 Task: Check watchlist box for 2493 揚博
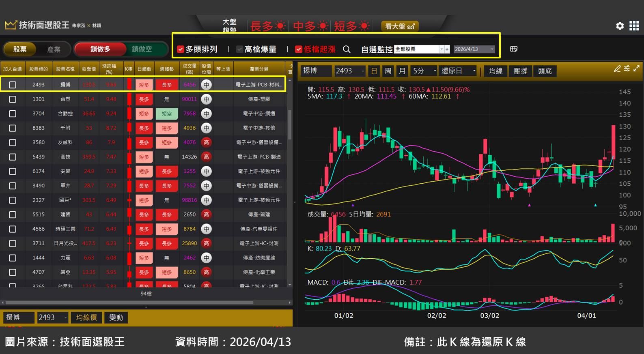(x=13, y=85)
